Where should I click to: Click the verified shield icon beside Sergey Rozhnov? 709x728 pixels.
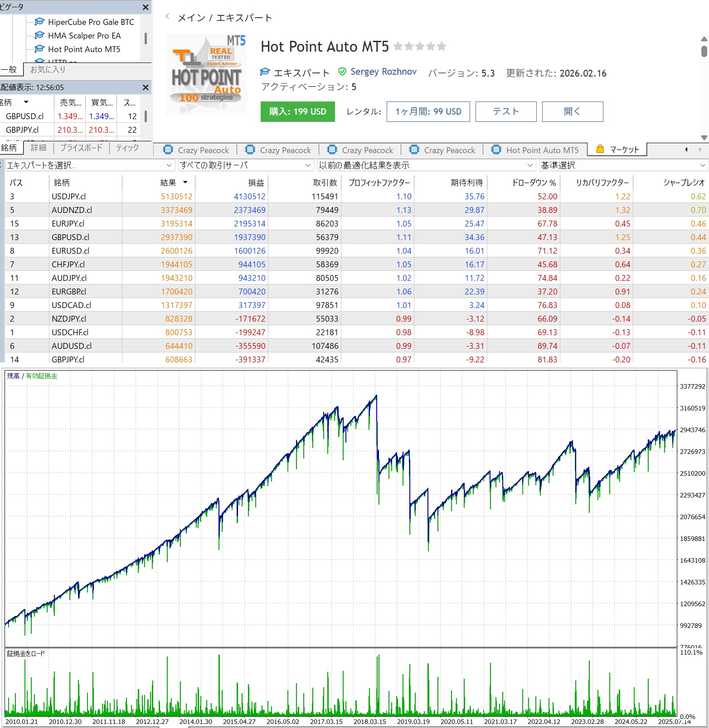[342, 72]
